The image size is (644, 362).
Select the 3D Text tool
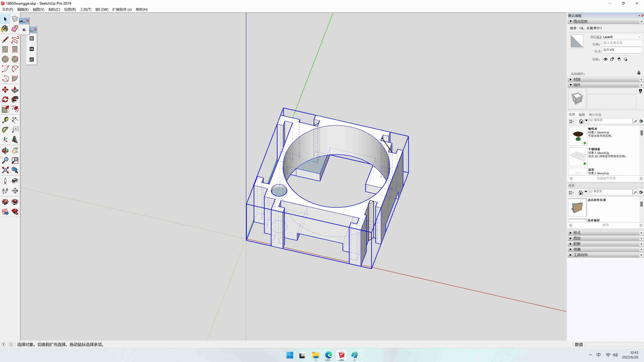[15, 139]
